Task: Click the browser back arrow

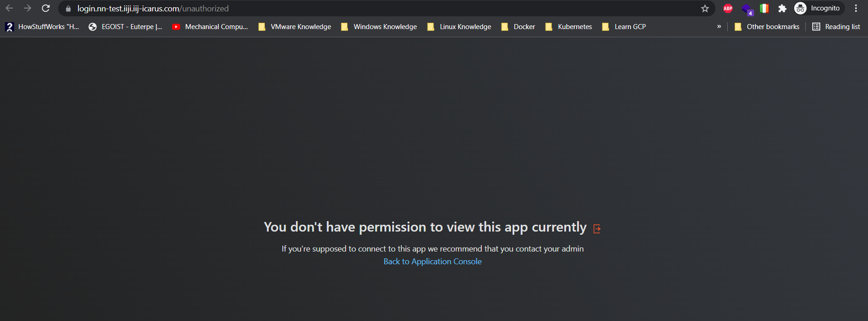Action: 10,9
